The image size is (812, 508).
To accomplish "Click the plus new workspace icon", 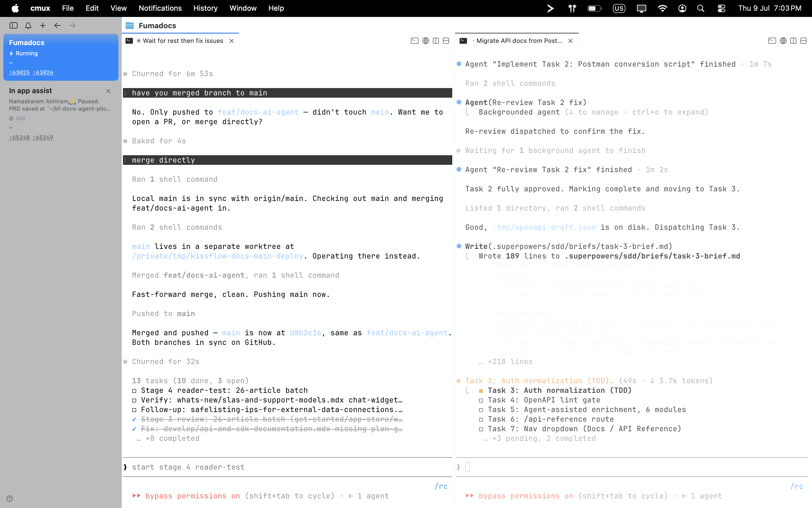I will tap(43, 25).
